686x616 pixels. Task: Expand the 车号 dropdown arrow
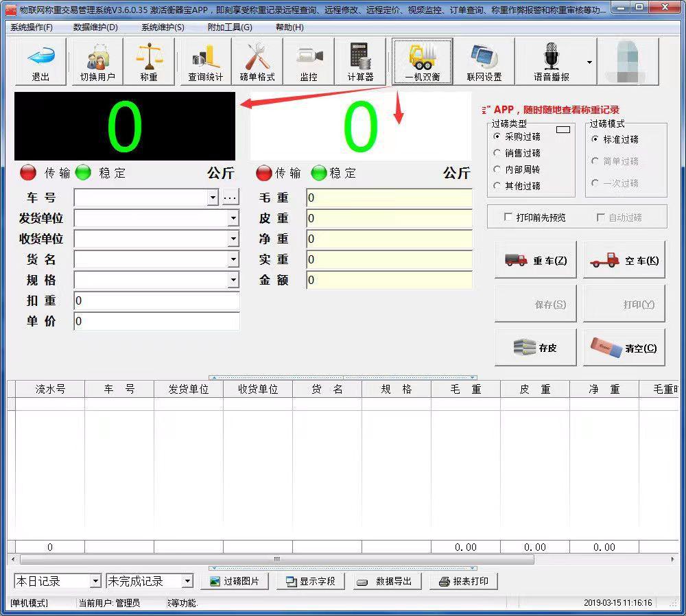(x=213, y=198)
